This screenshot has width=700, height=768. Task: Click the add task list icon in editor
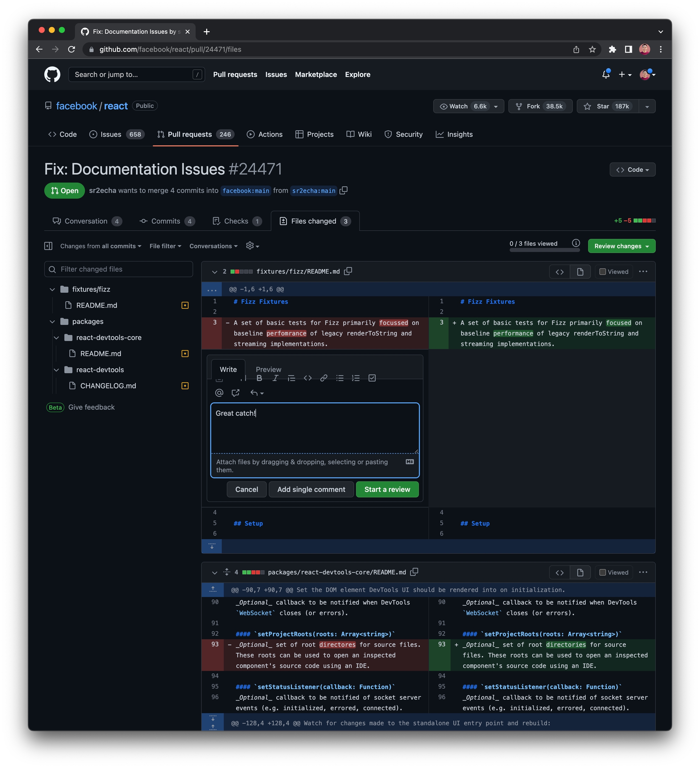click(372, 378)
